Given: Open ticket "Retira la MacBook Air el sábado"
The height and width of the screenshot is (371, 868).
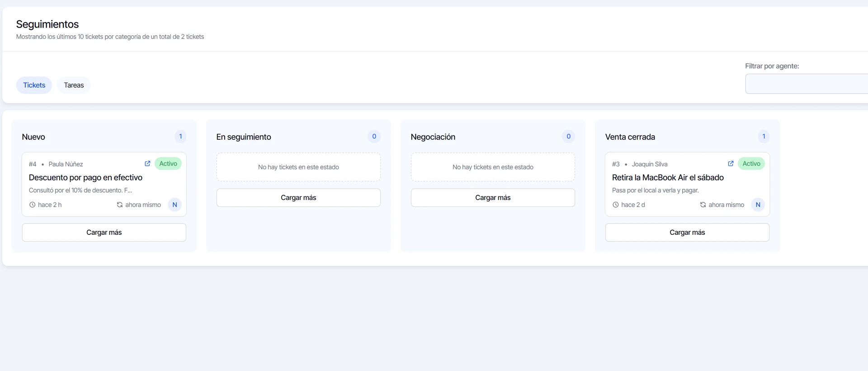Looking at the screenshot, I should (x=668, y=178).
